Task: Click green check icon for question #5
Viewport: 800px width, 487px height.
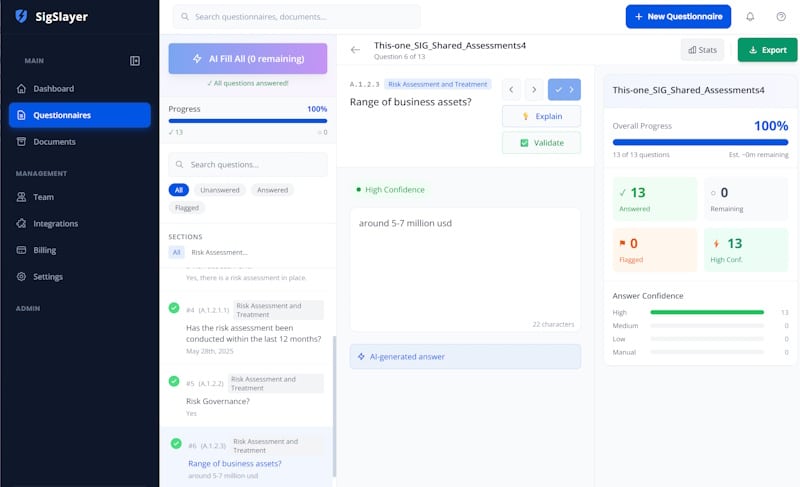Action: 174,381
